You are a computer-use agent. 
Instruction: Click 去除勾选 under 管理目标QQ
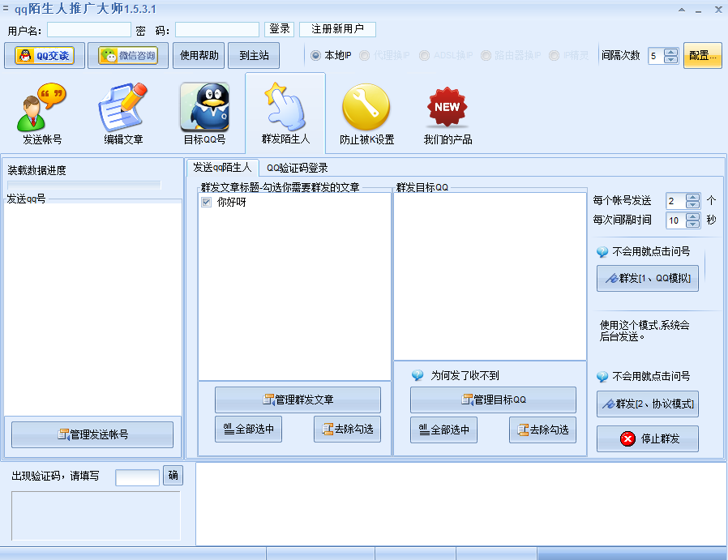point(542,430)
